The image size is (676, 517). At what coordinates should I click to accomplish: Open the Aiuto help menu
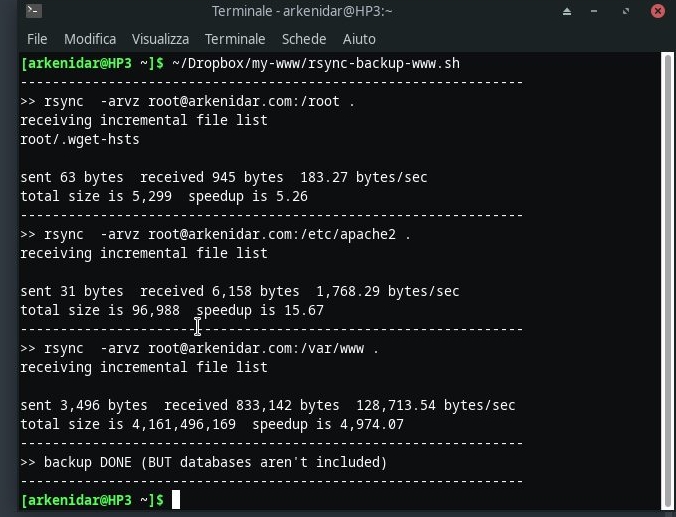click(359, 39)
